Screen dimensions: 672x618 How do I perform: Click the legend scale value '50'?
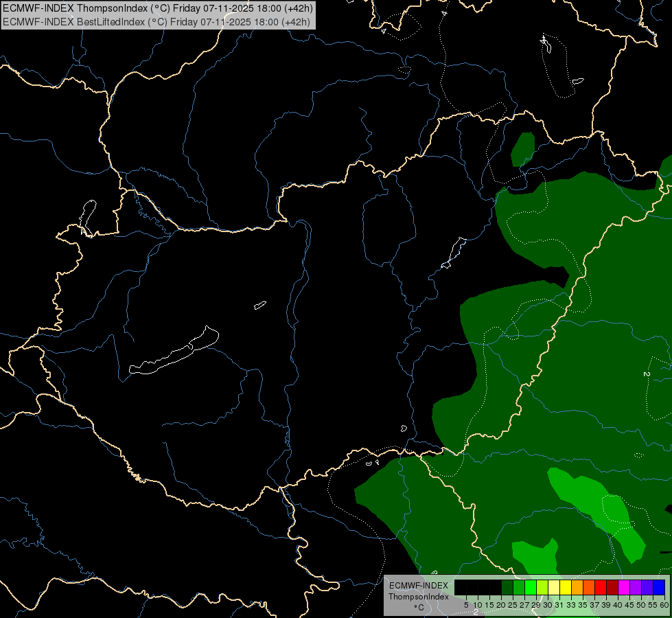[x=641, y=605]
